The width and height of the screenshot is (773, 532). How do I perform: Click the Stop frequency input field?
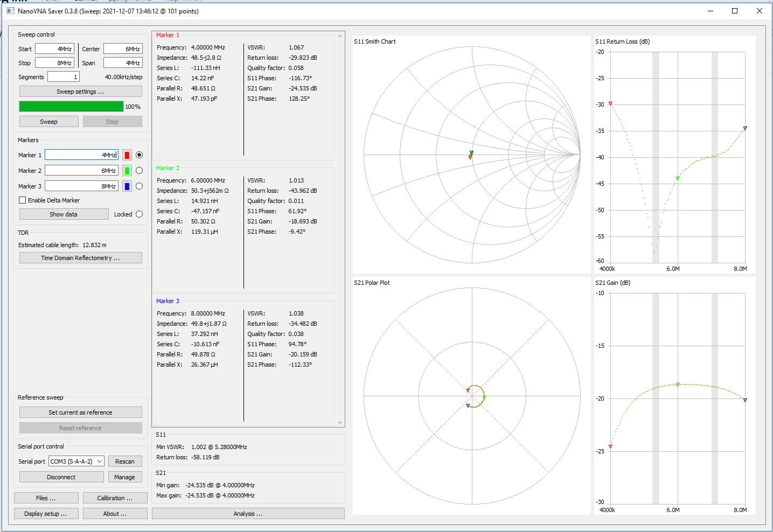coord(54,63)
